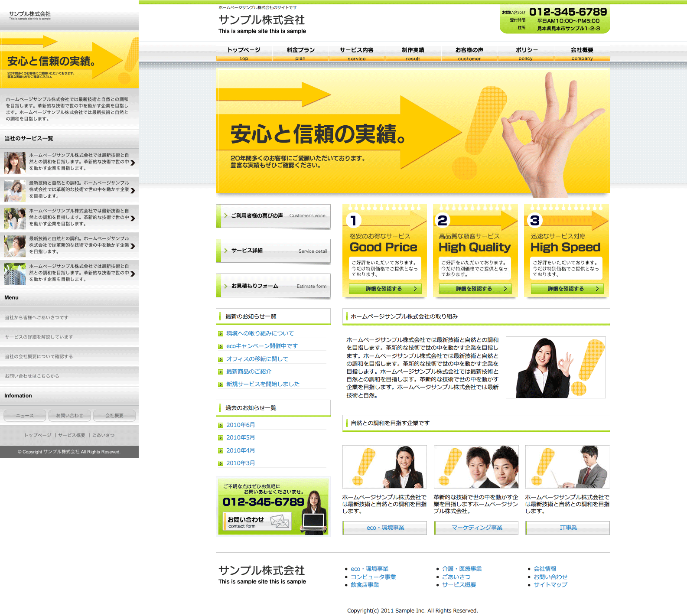Click the number 2 badge on High Quality card

(443, 221)
